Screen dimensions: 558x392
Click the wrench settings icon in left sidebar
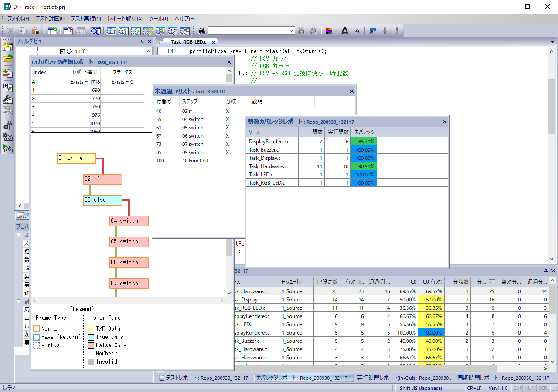8,99
